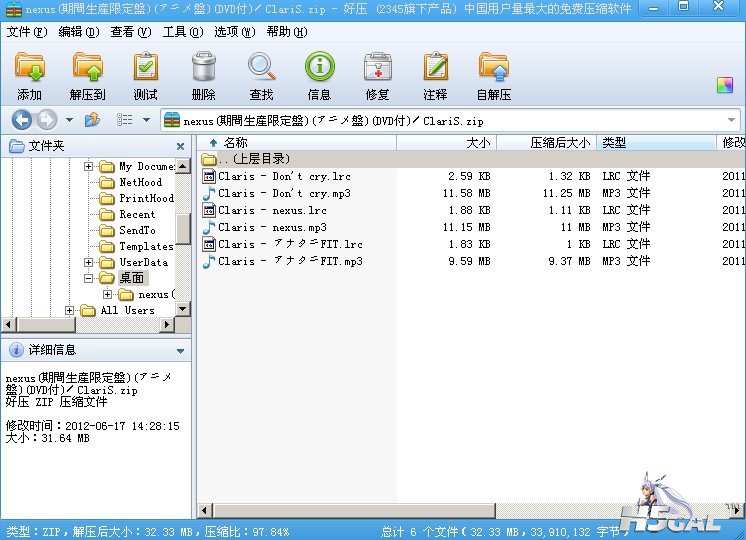This screenshot has width=746, height=540.
Task: Select the .. (上层目录) parent folder row
Action: (471, 159)
